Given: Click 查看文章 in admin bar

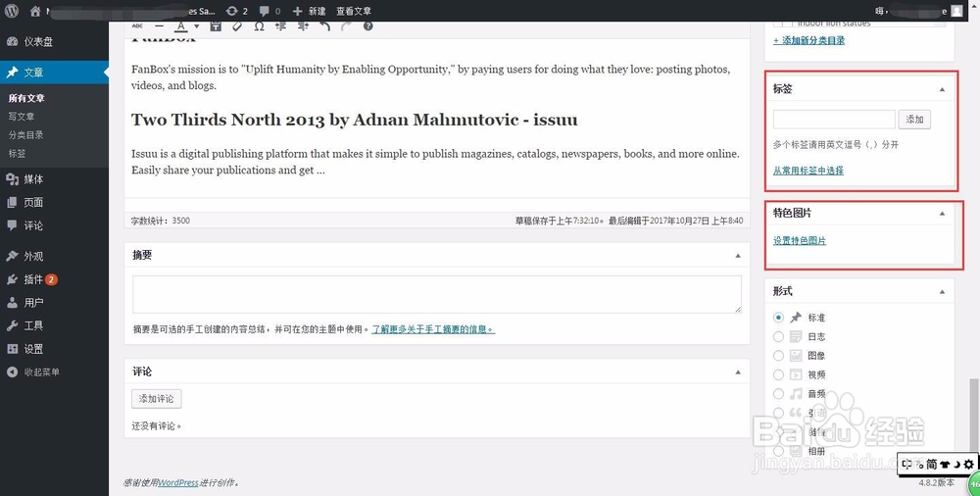Looking at the screenshot, I should pyautogui.click(x=354, y=11).
